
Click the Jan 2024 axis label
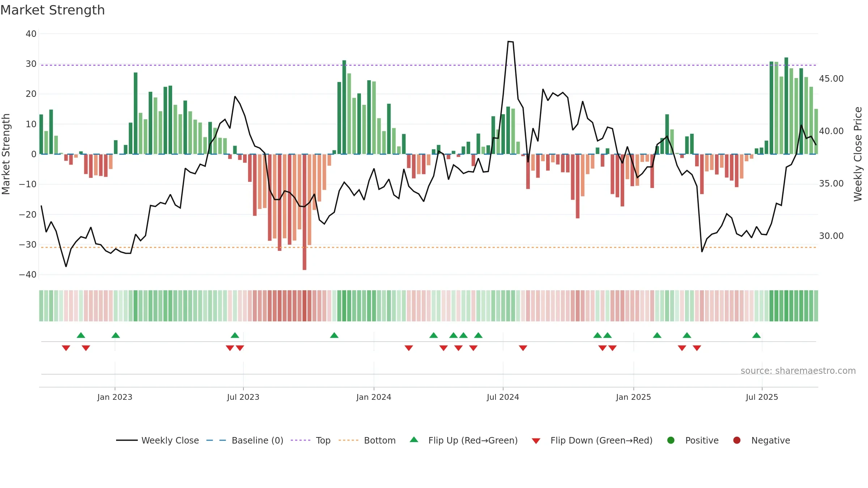coord(374,397)
